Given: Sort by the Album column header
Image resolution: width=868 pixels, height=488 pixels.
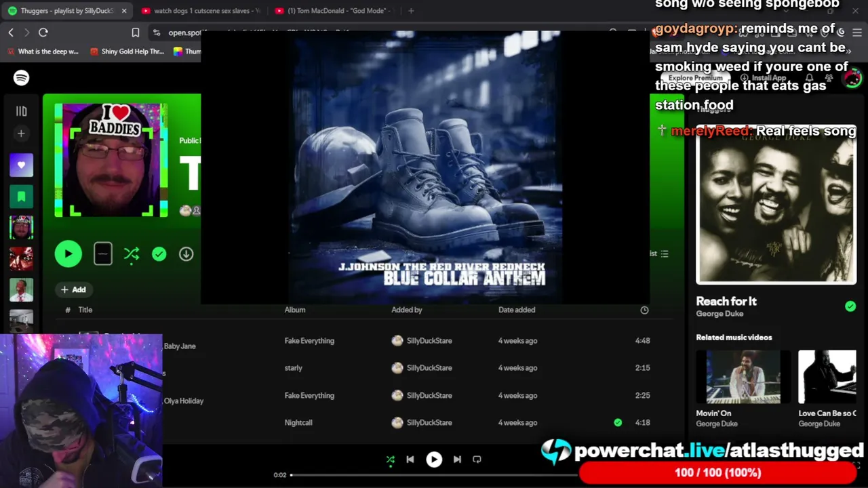Looking at the screenshot, I should tap(295, 310).
